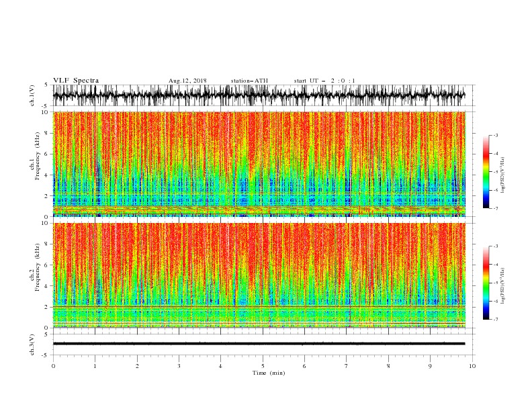This screenshot has width=532, height=411.
Task: Click the ch.1 voltage waveform trace panel
Action: 259,95
